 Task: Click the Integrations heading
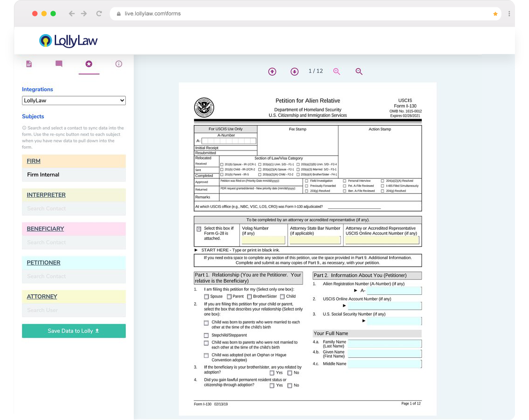37,89
